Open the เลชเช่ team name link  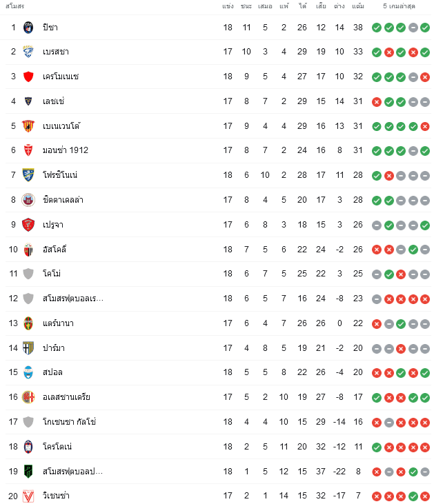click(x=53, y=101)
